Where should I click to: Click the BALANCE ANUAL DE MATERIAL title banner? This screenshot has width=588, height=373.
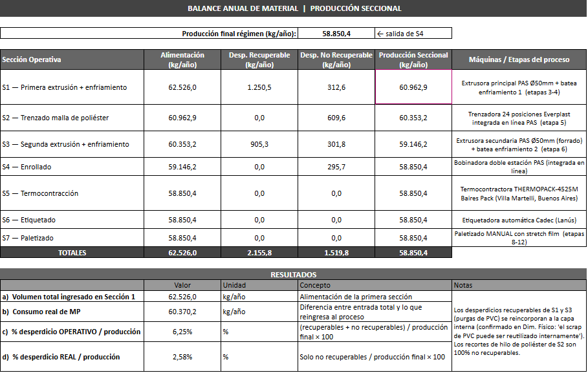click(x=293, y=8)
